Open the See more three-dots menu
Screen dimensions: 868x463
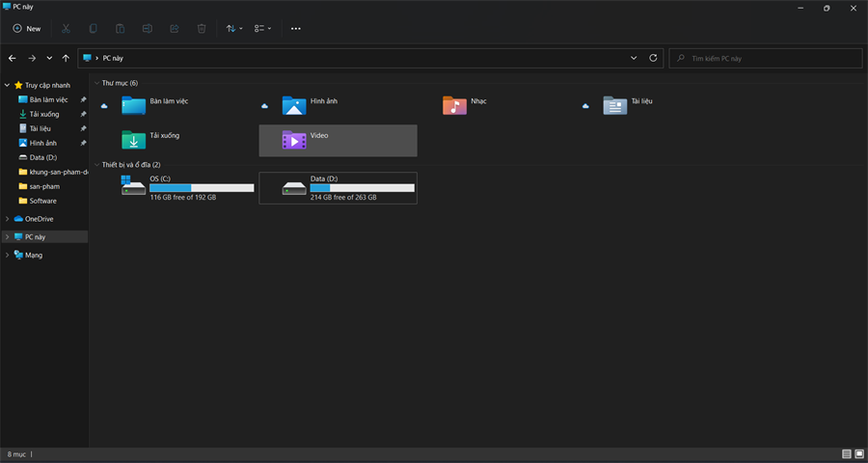[296, 28]
